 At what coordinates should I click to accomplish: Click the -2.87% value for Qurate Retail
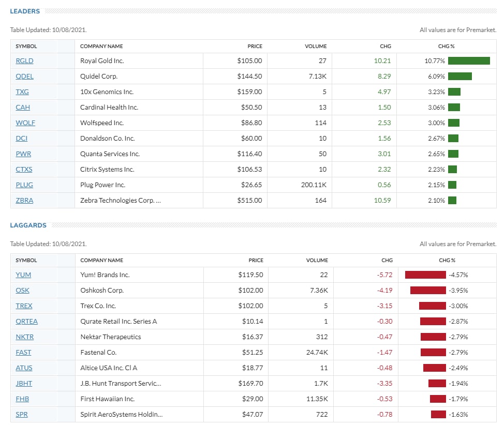[458, 322]
